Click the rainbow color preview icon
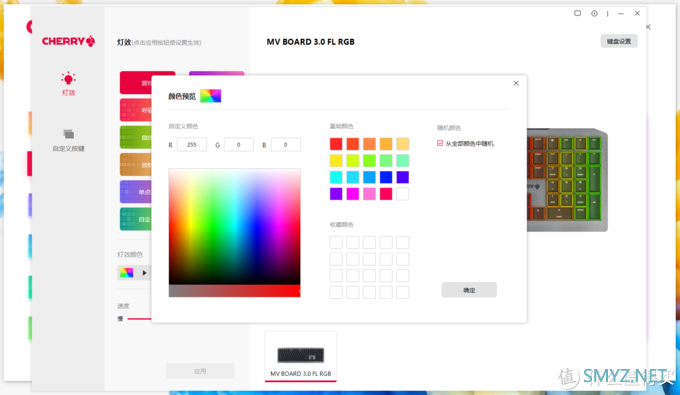This screenshot has width=680, height=395. point(211,96)
